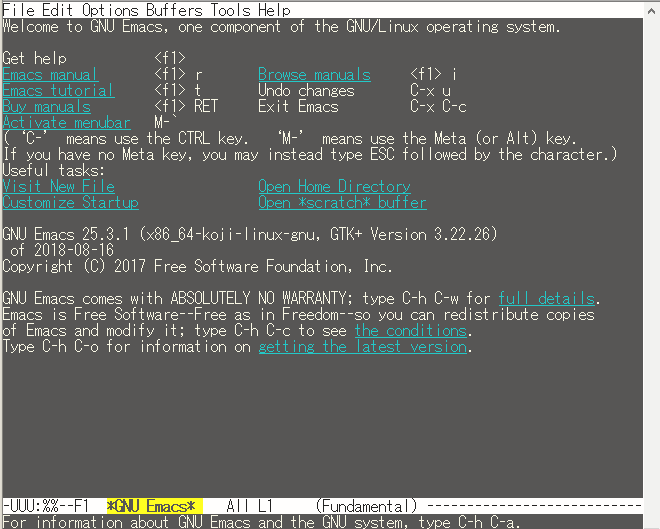This screenshot has height=529, width=660.
Task: Open the conditions link
Action: pyautogui.click(x=411, y=330)
